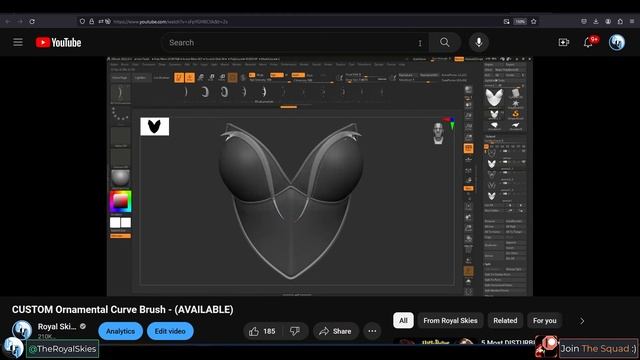Click the magnifier search button

tap(445, 42)
